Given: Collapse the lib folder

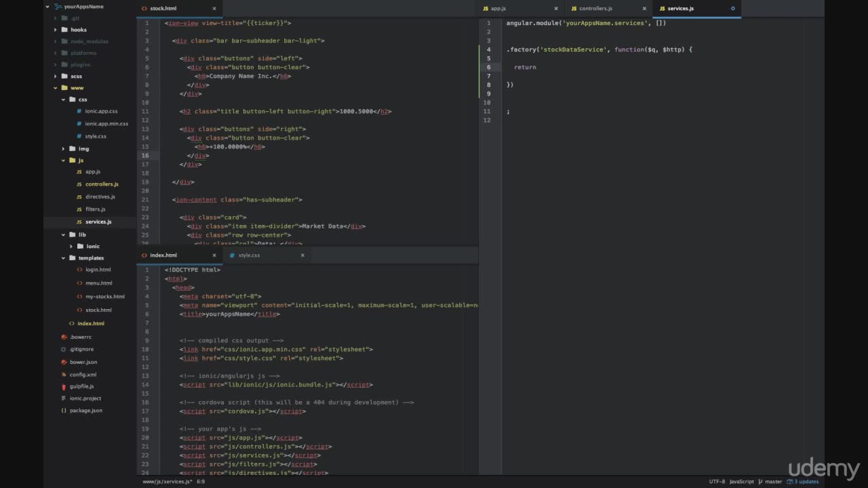Looking at the screenshot, I should (x=63, y=235).
